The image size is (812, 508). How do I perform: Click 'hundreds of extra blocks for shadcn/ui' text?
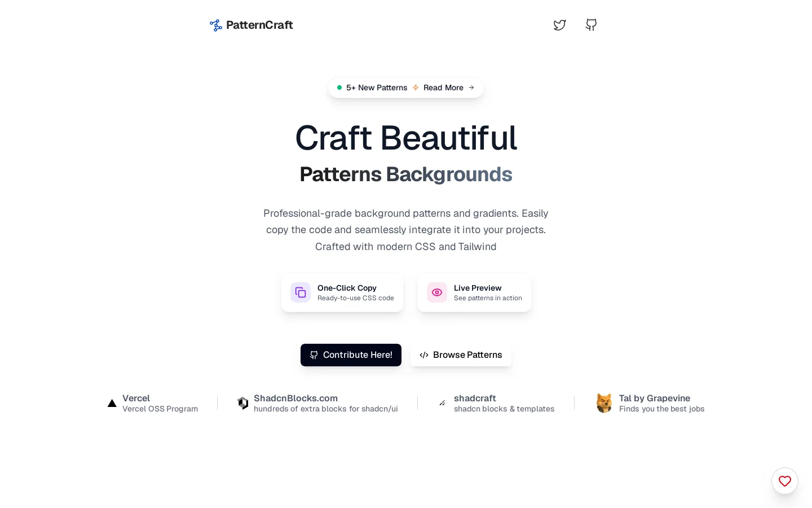click(326, 409)
